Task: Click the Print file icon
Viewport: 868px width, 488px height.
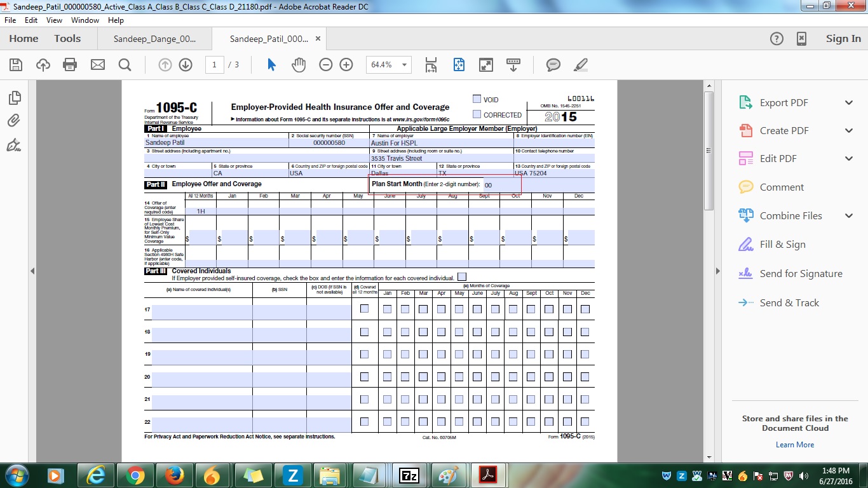Action: [x=70, y=65]
